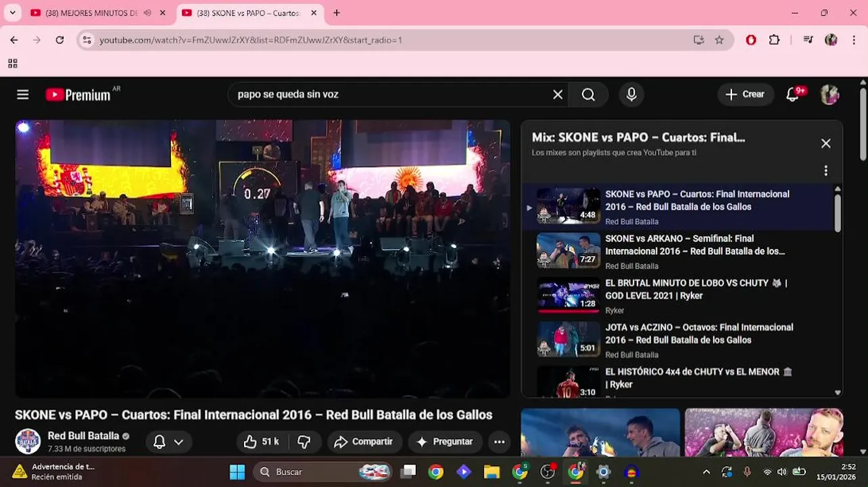Open Chrome icon in the taskbar

point(435,471)
